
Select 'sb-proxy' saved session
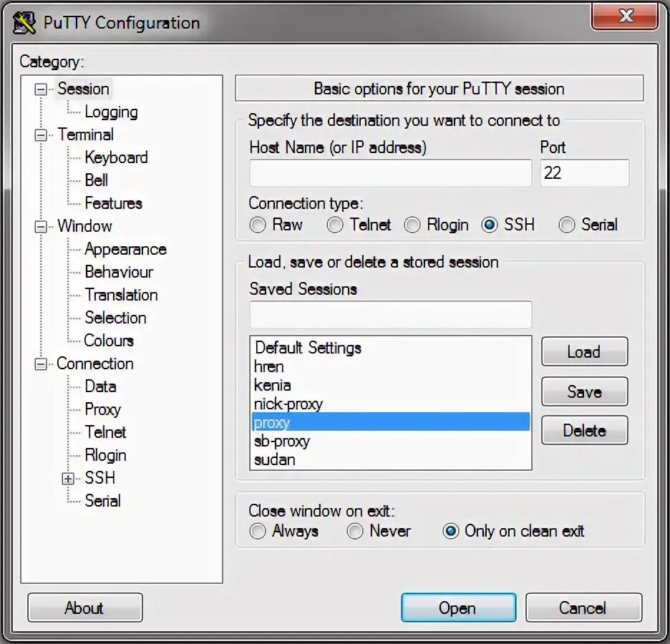391,441
